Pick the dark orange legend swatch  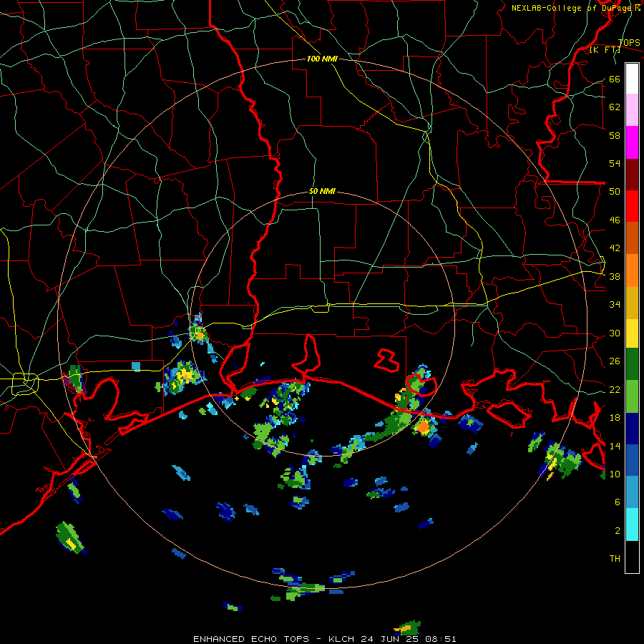coord(632,238)
